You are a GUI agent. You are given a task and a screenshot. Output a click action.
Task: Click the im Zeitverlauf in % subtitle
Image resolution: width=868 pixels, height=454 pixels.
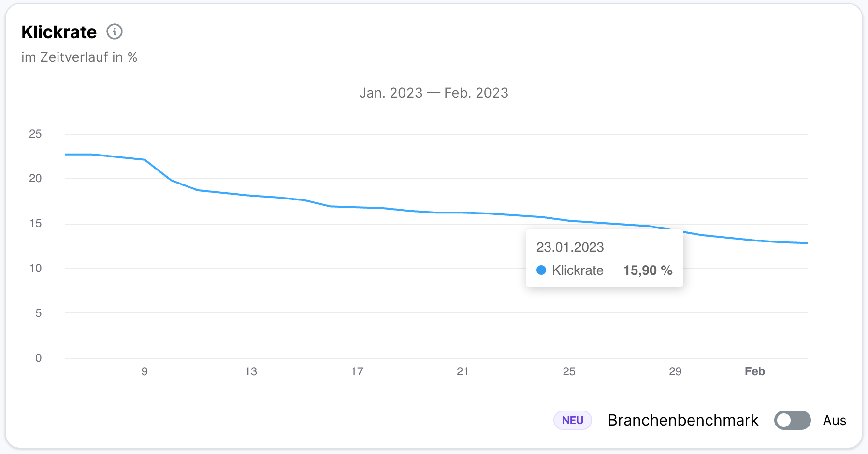pyautogui.click(x=79, y=57)
